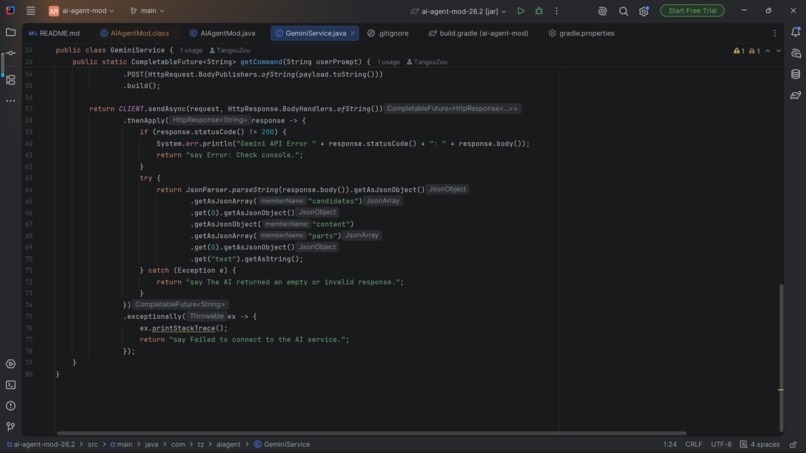Open run configuration selector dropdown
This screenshot has height=453, width=806.
[459, 11]
